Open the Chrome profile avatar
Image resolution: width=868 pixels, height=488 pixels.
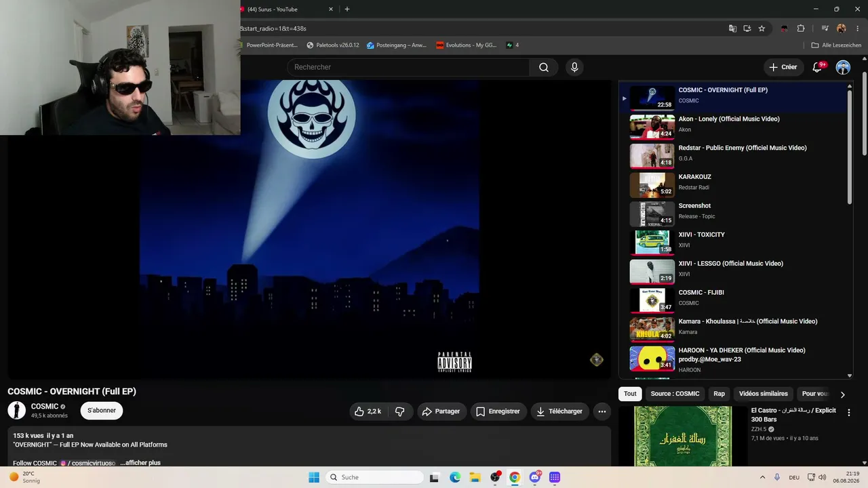click(842, 28)
